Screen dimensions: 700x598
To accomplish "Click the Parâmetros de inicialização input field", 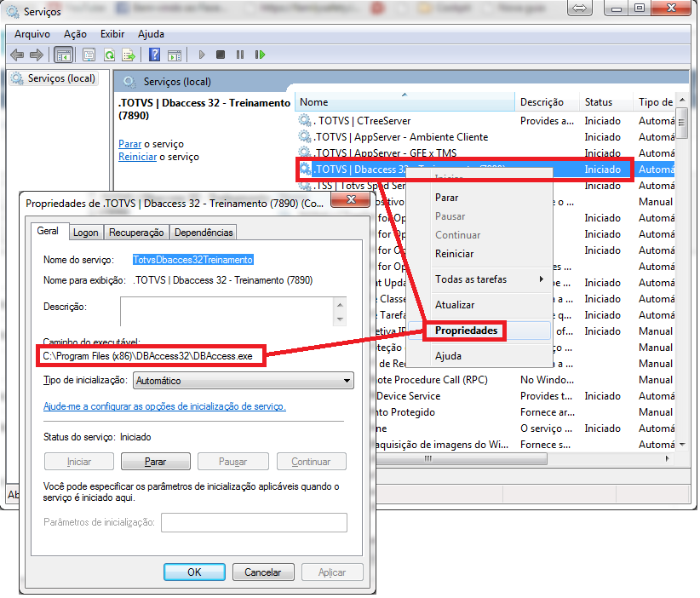I will 254,523.
